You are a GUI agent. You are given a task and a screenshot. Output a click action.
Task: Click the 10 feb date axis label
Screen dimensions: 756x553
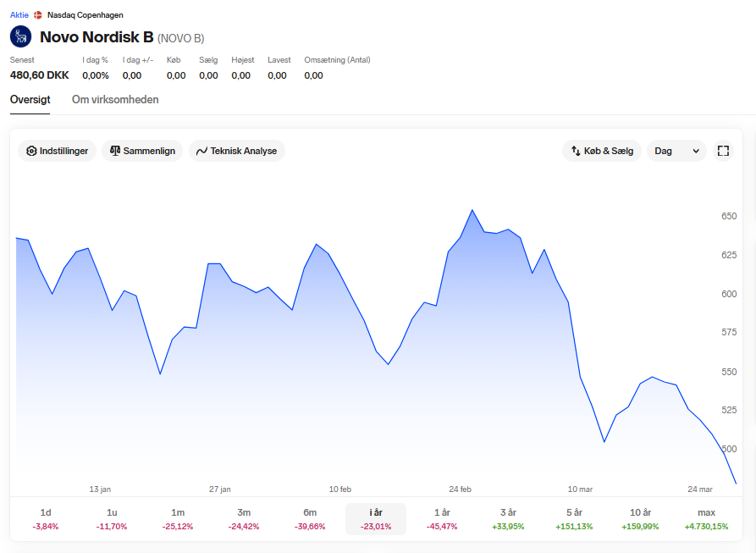coord(340,489)
